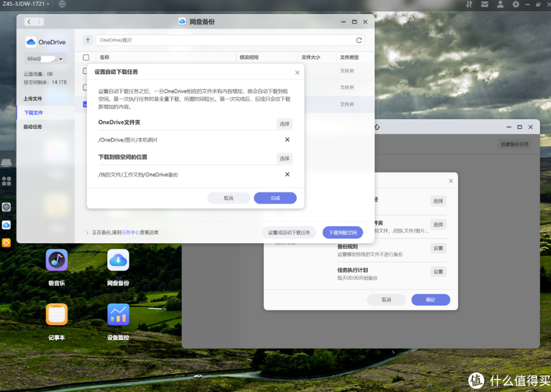Click 设置 for 任务执行计划
551x392 pixels.
(x=438, y=272)
